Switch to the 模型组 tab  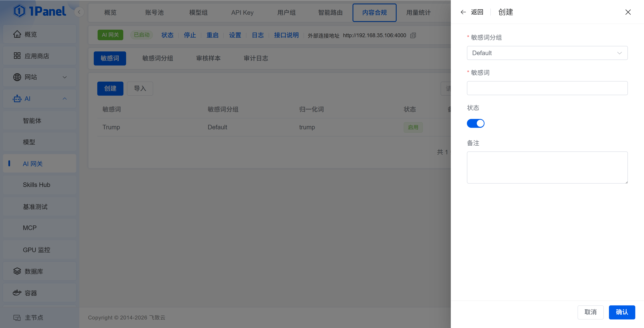pyautogui.click(x=198, y=13)
